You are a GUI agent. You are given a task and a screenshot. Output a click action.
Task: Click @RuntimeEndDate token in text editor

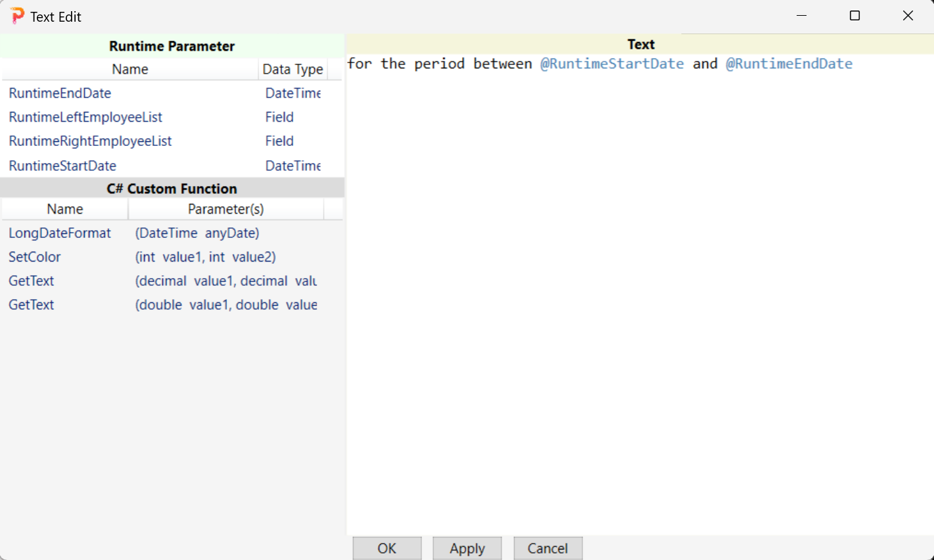789,64
